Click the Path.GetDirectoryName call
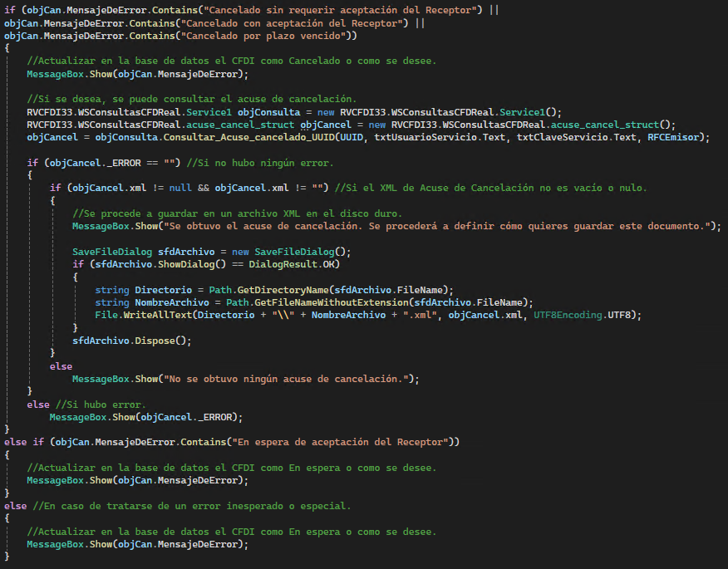Screen dimensions: 728x569 point(329,290)
